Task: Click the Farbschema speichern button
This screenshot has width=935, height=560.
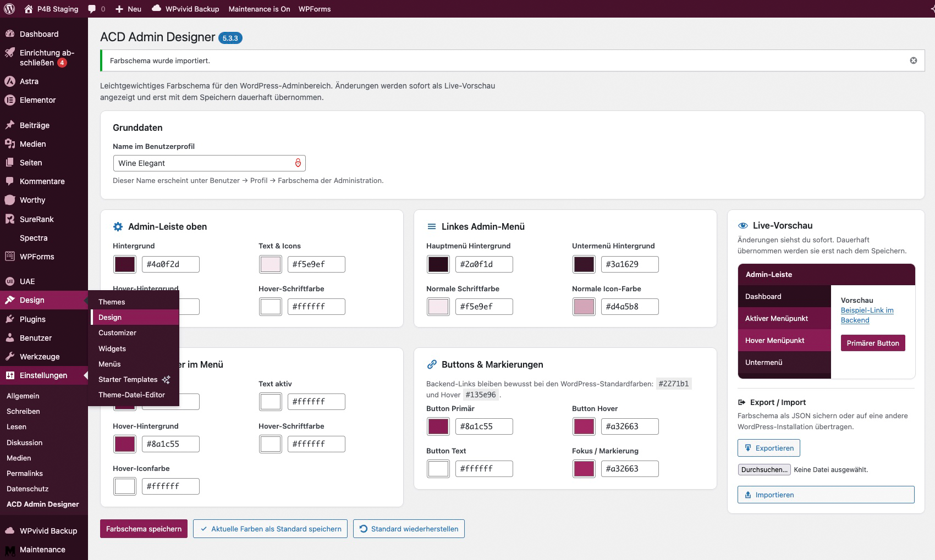Action: point(144,529)
